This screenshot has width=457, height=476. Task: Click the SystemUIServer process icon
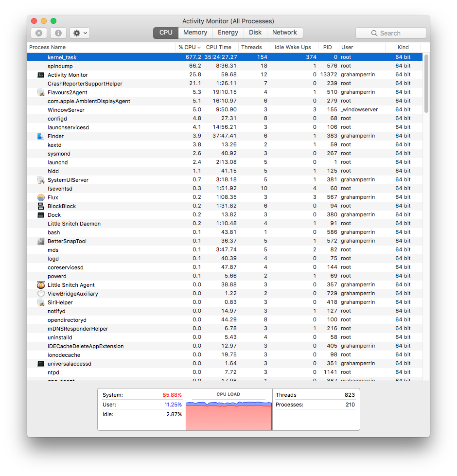[41, 180]
